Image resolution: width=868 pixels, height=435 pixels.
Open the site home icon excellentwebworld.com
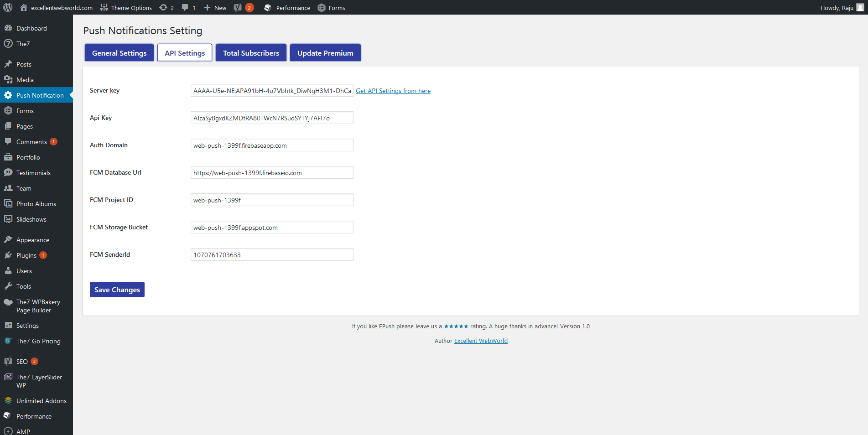tap(24, 7)
